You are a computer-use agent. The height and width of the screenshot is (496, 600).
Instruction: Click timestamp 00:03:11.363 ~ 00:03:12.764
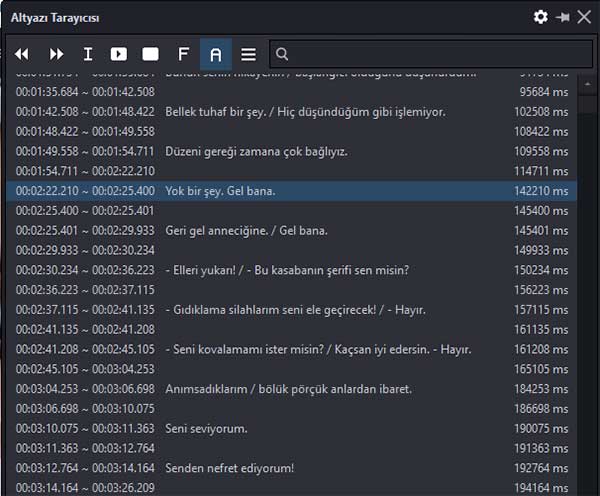click(x=85, y=449)
